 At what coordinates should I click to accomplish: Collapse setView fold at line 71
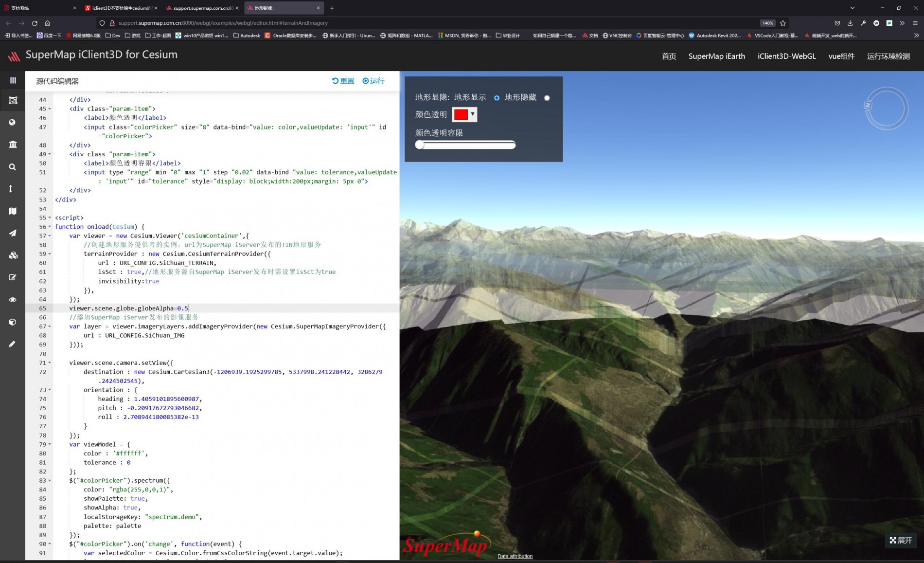pyautogui.click(x=50, y=363)
